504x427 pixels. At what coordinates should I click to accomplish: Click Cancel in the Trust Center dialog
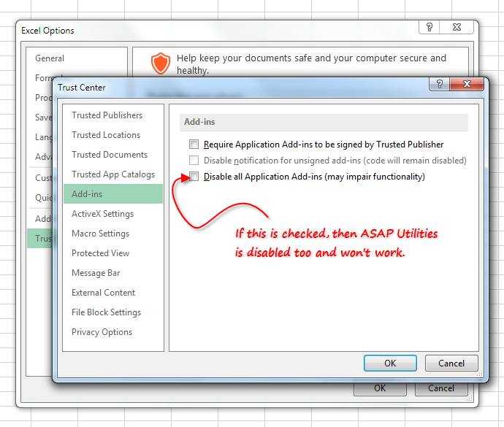pyautogui.click(x=451, y=363)
